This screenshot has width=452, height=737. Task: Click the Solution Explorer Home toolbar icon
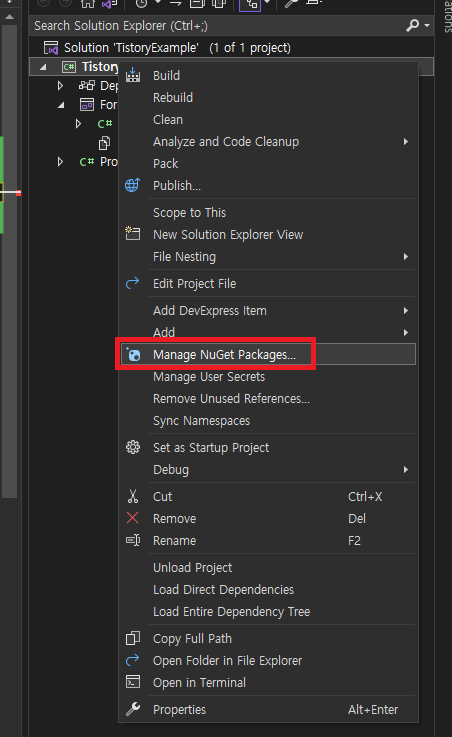88,4
